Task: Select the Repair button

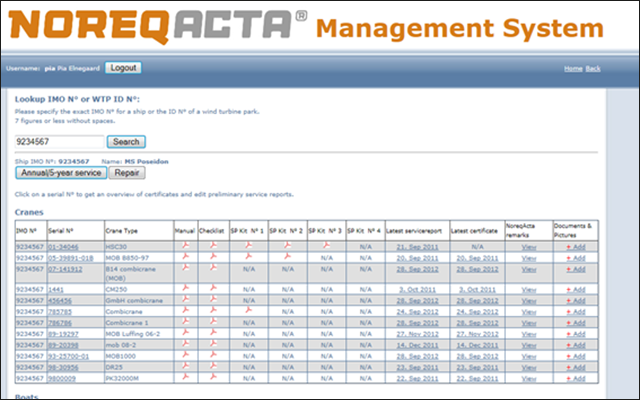Action: coord(127,173)
